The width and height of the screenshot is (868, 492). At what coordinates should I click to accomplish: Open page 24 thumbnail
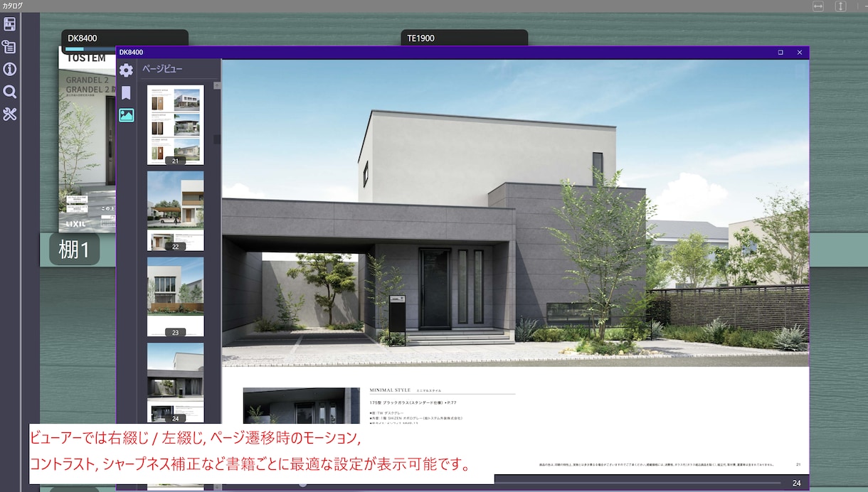pos(175,383)
